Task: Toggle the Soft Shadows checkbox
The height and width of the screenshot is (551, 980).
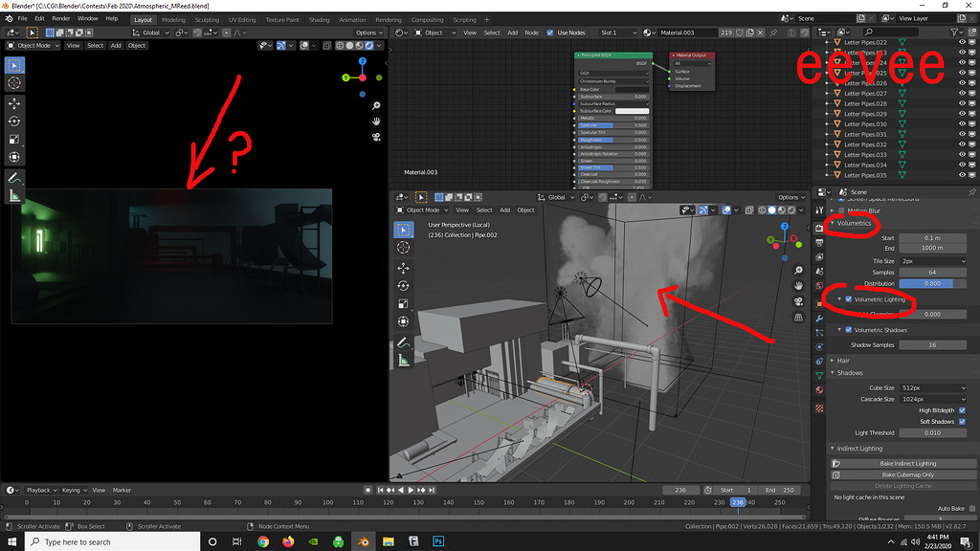Action: [x=962, y=422]
